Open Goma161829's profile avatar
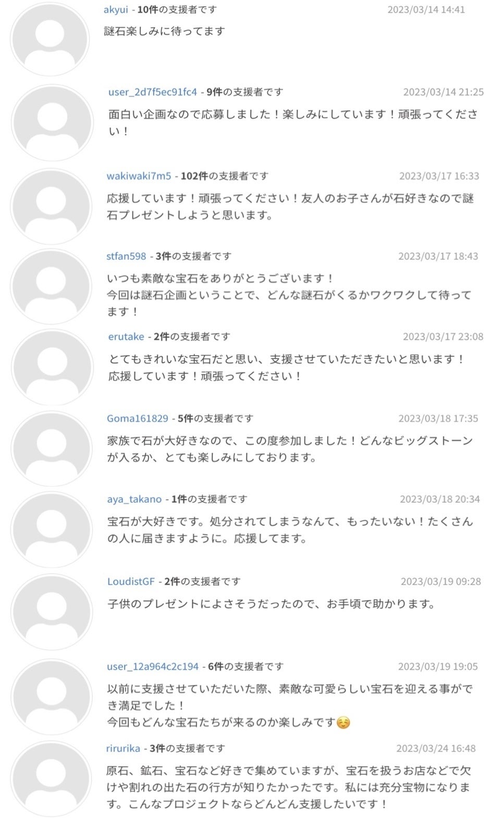Screen dimensions: 504x827 coord(51,448)
